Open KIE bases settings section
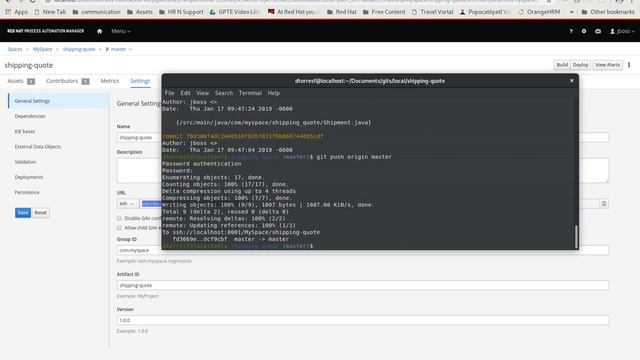640x360 pixels. 24,131
